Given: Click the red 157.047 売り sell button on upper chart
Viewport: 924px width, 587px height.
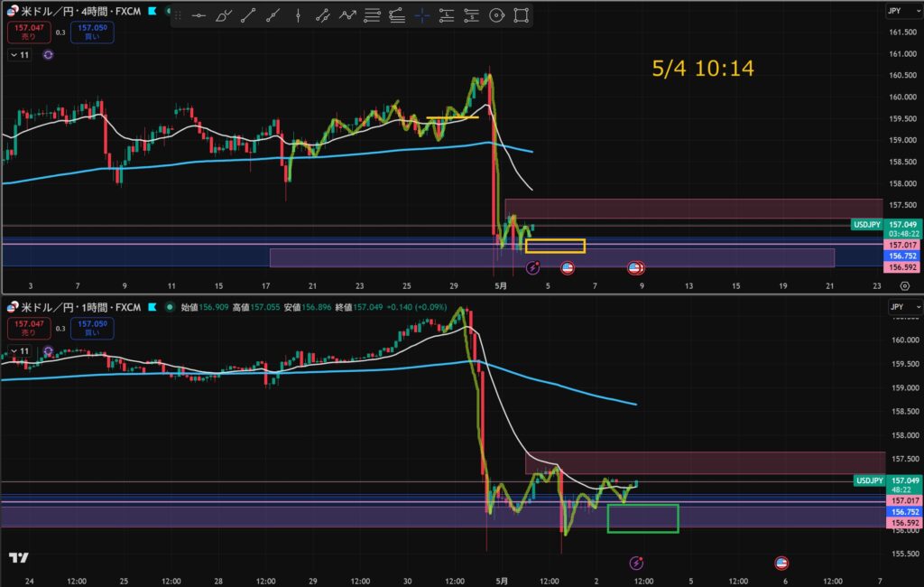Looking at the screenshot, I should 29,32.
